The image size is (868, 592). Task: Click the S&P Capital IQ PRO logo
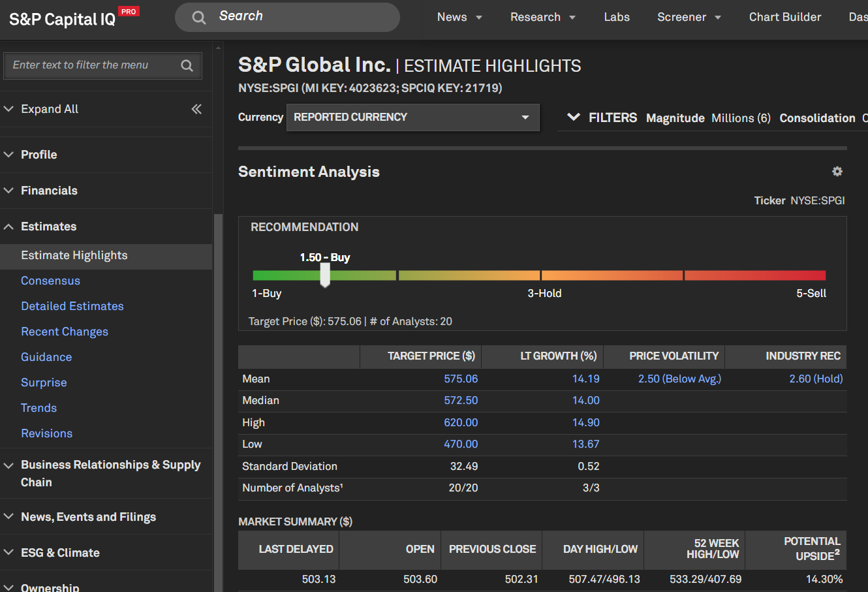(x=74, y=18)
